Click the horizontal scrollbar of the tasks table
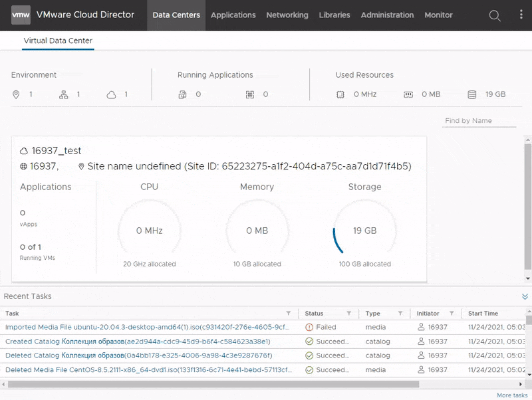532x400 pixels. click(213, 384)
